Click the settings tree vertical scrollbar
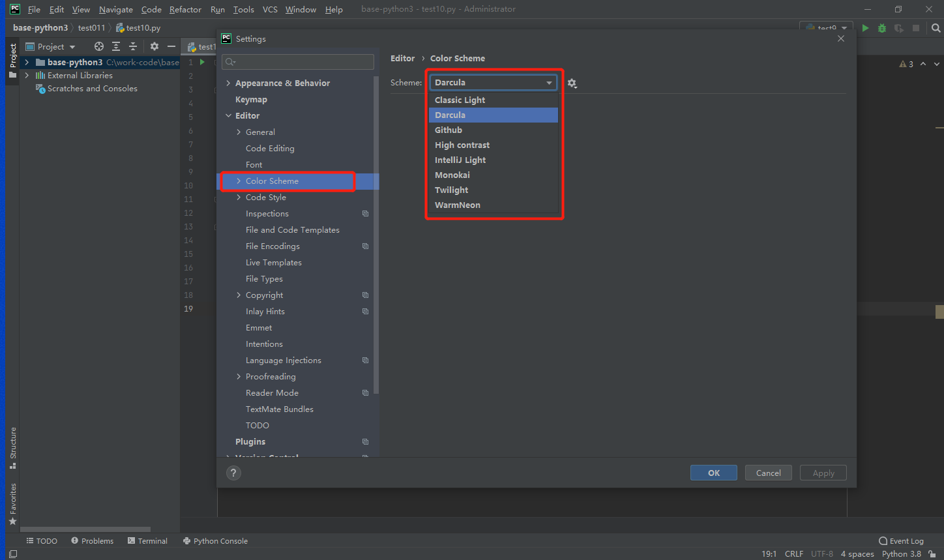 [376, 235]
